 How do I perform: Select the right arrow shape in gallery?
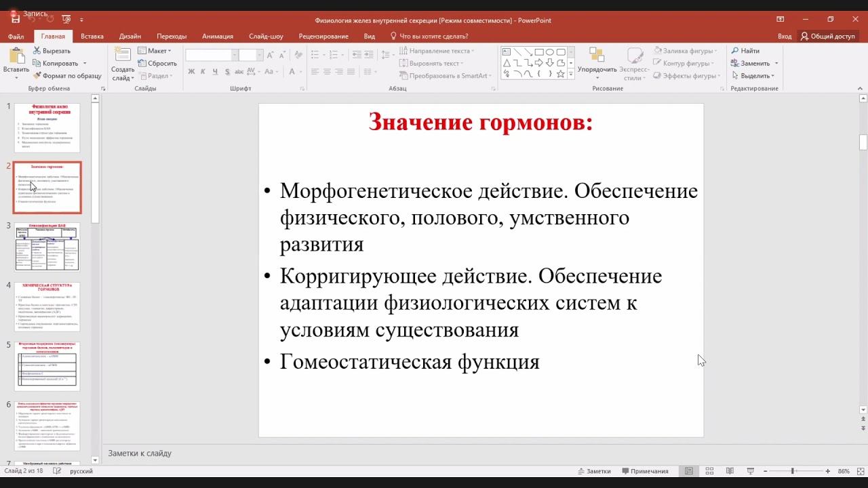(x=539, y=63)
